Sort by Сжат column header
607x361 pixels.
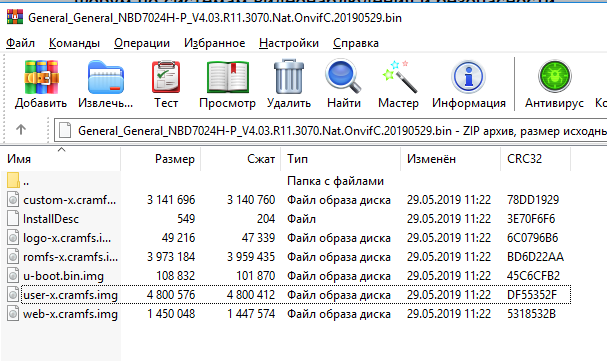(x=241, y=159)
